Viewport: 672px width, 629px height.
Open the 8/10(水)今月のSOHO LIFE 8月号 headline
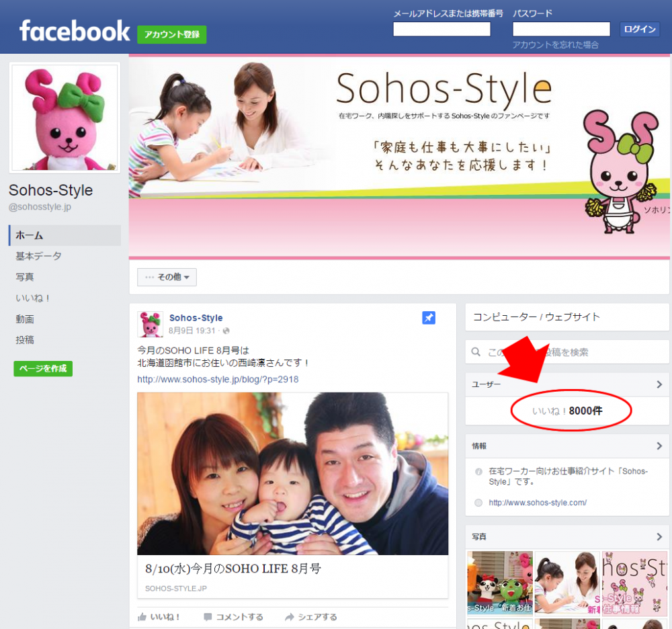[233, 569]
